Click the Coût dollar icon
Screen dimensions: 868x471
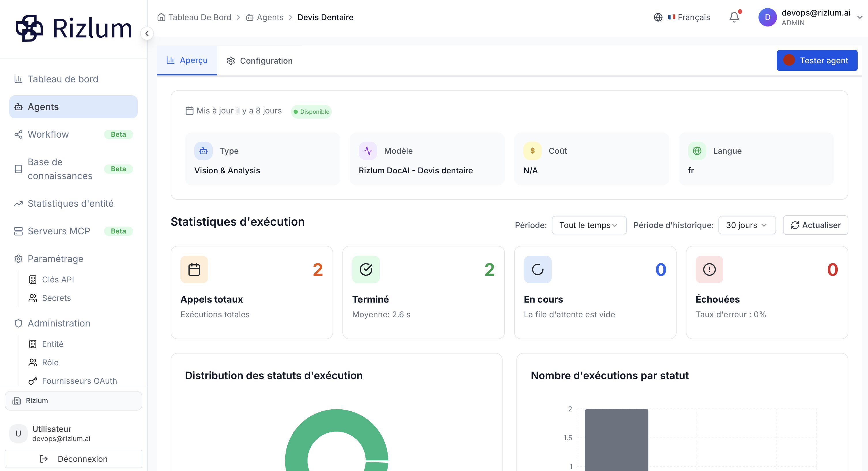point(532,151)
